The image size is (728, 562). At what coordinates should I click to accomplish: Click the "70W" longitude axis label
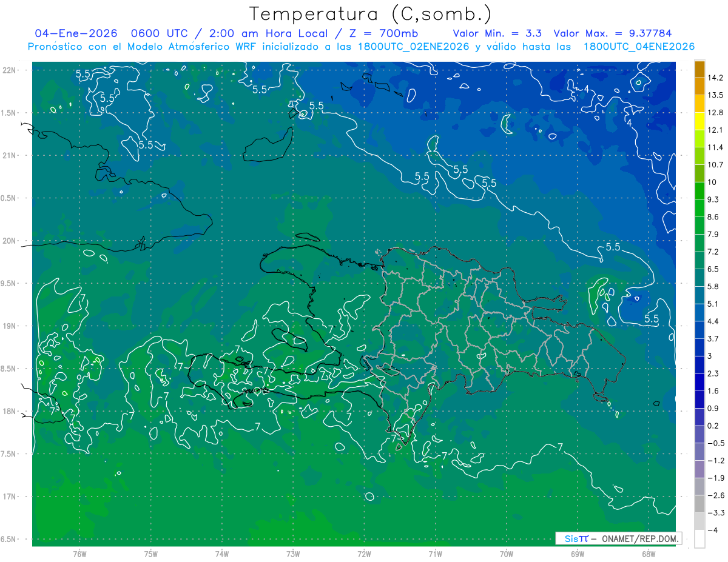[x=507, y=554]
